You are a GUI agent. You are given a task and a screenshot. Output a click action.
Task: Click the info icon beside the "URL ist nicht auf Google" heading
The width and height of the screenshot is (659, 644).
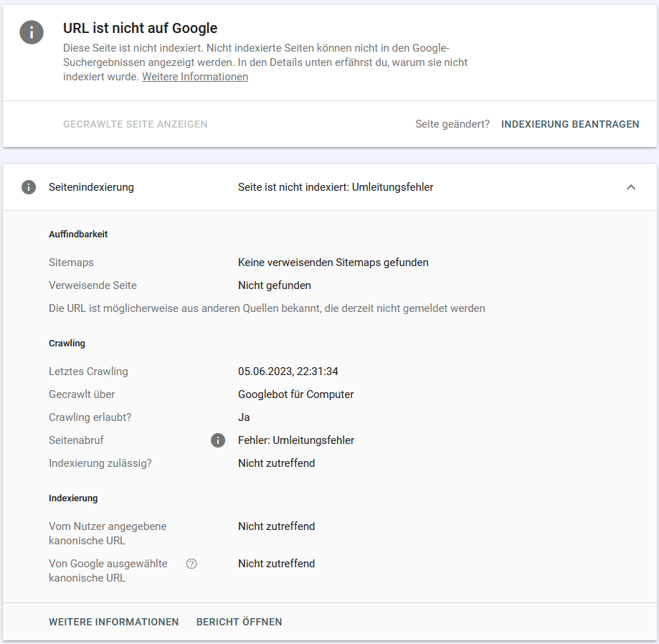click(x=32, y=32)
